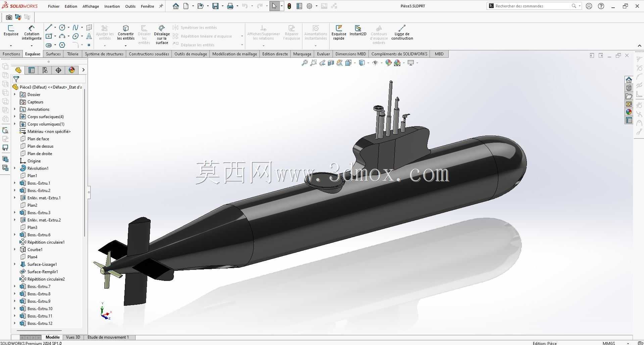The width and height of the screenshot is (644, 345).
Task: Click Apply Scene icon in view toolbar
Action: 397,63
